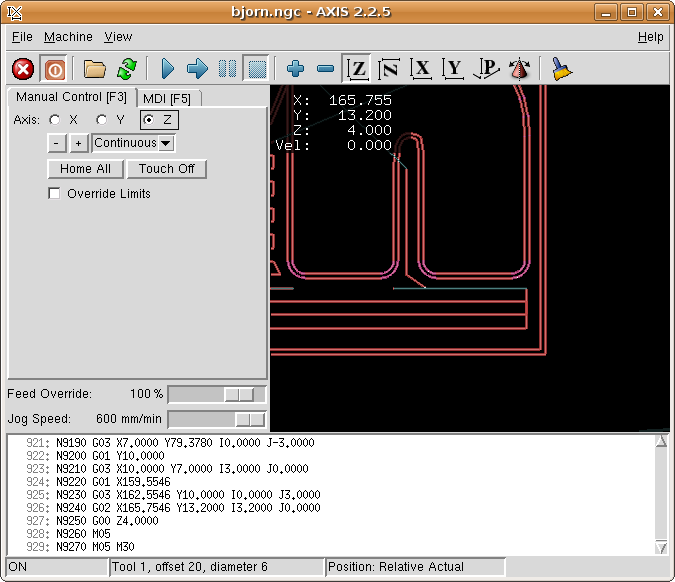Zoom in with the plus icon
This screenshot has height=582, width=675.
pyautogui.click(x=296, y=69)
